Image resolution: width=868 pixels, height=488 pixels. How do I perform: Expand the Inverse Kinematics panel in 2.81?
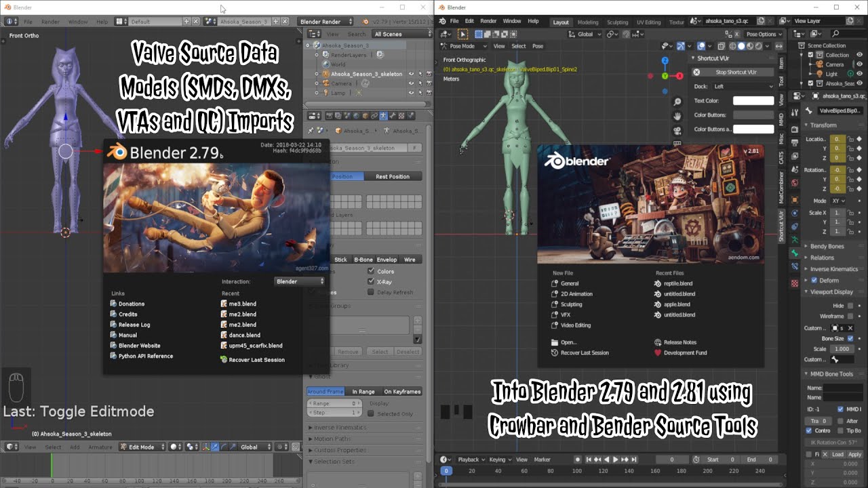pyautogui.click(x=833, y=269)
